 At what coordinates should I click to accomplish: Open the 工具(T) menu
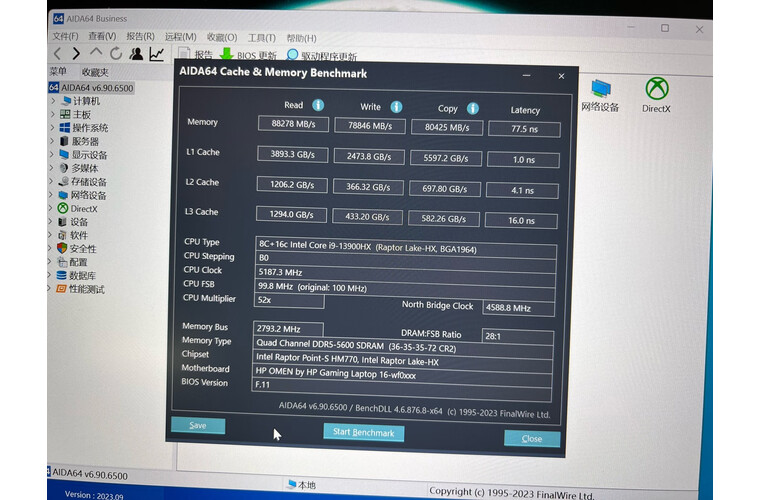261,37
